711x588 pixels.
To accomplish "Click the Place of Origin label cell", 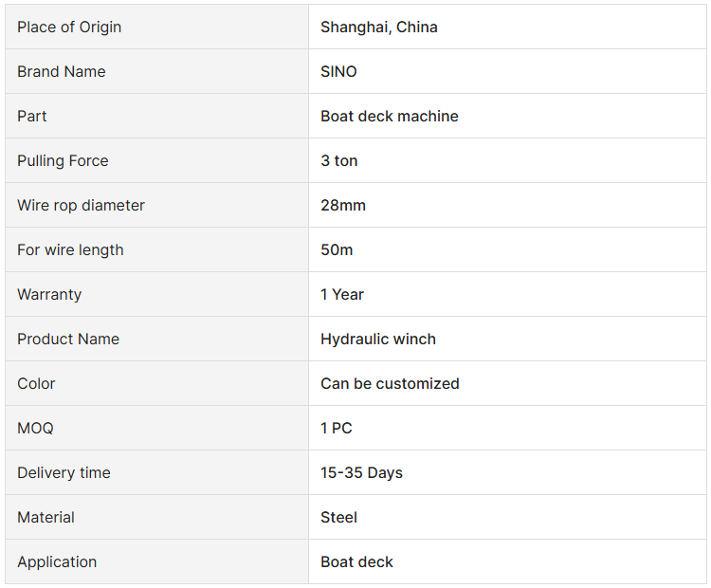I will 69,27.
